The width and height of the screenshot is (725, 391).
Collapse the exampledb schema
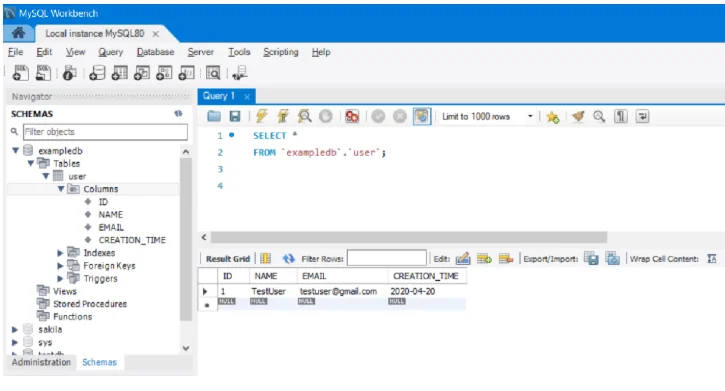click(15, 150)
